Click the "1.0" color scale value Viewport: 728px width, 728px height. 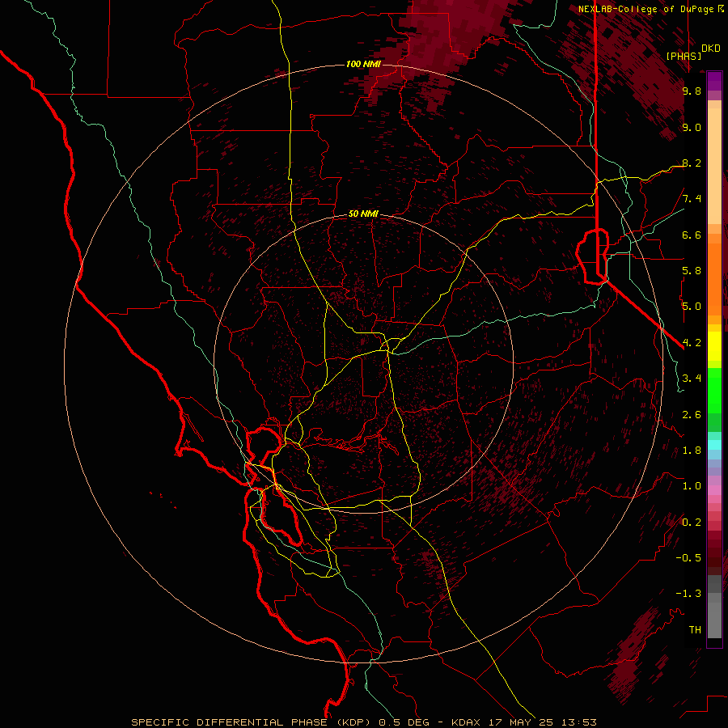[692, 486]
